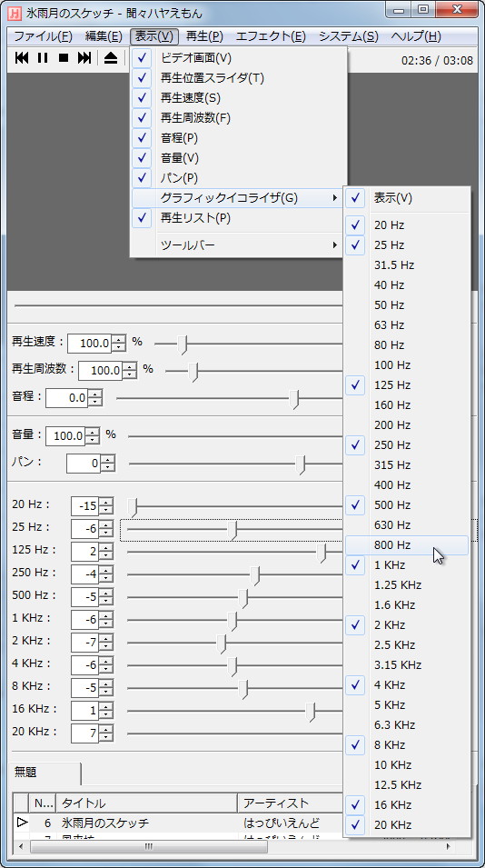Click the 16 KHz equalizer slider thumb
Screen dimensions: 485x868
point(311,712)
